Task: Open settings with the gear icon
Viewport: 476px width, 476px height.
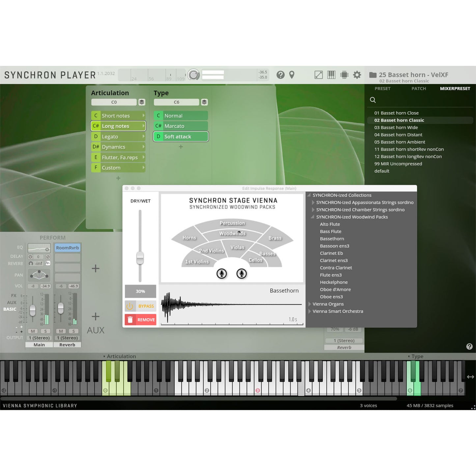Action: (x=357, y=75)
